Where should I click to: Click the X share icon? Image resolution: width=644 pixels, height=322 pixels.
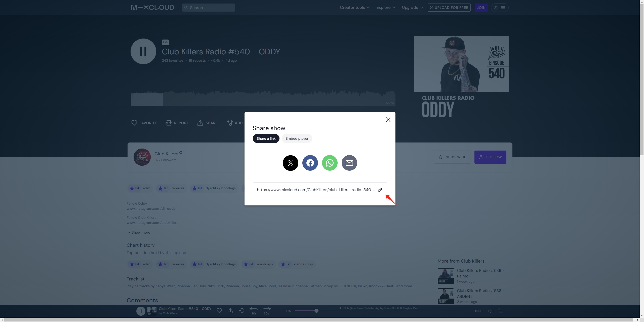[x=290, y=163]
